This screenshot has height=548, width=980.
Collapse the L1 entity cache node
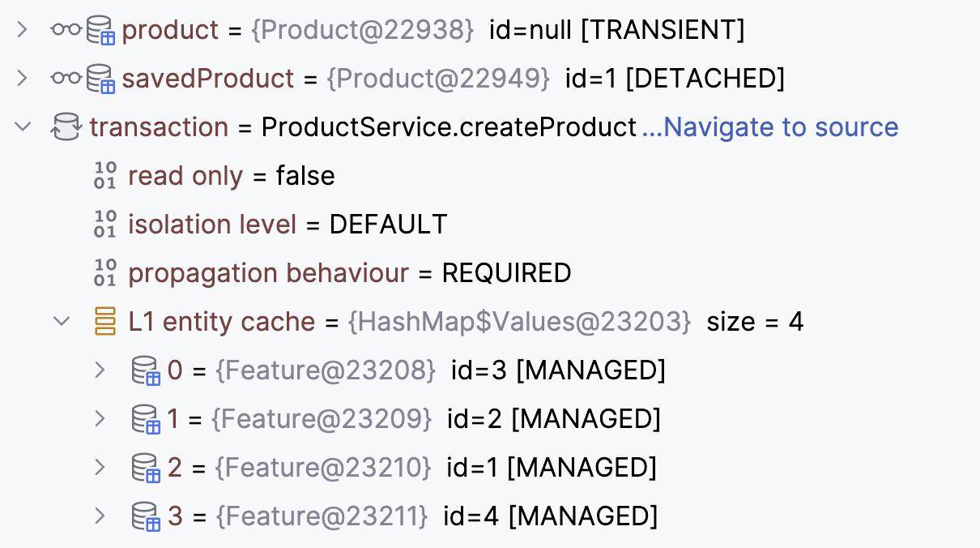click(x=62, y=322)
